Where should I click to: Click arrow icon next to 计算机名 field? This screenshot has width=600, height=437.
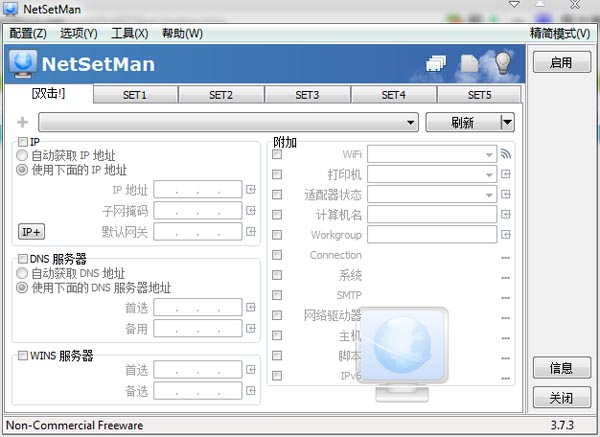tap(505, 214)
